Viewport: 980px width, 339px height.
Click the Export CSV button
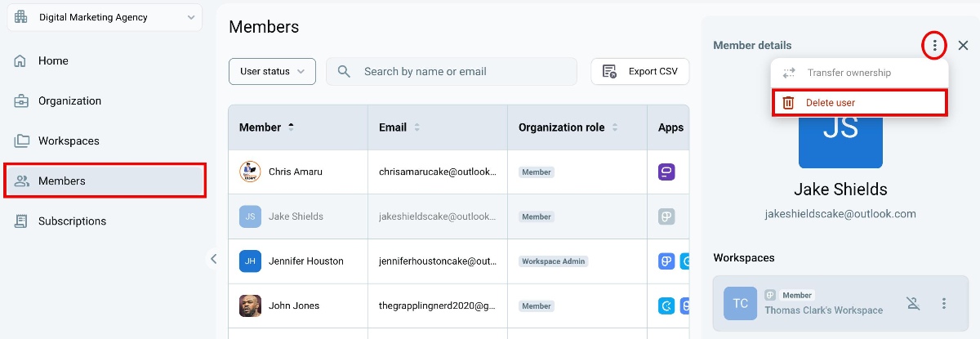[640, 72]
